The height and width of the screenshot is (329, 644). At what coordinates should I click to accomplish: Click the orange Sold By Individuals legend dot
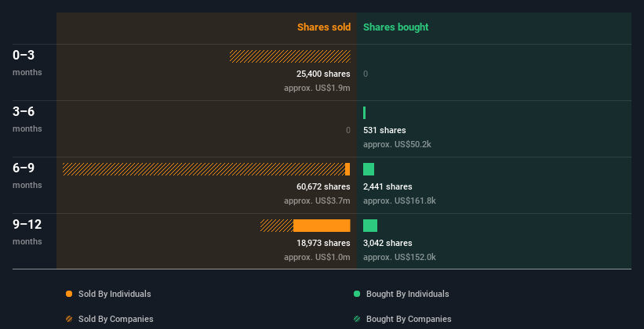[x=69, y=294]
